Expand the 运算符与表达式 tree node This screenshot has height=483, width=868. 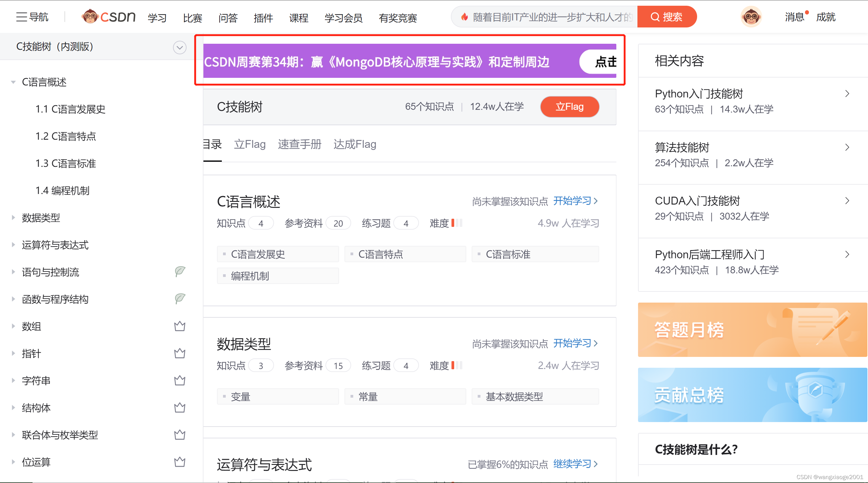(13, 245)
